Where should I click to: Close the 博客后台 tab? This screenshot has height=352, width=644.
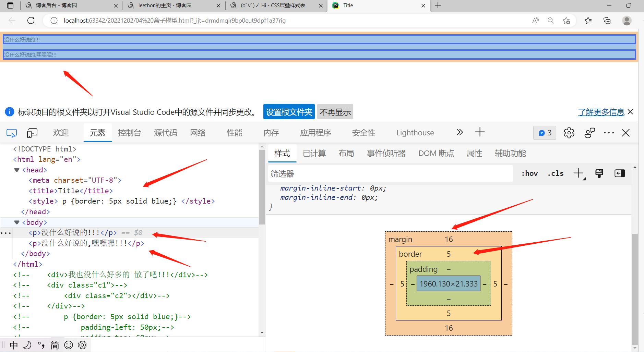116,5
